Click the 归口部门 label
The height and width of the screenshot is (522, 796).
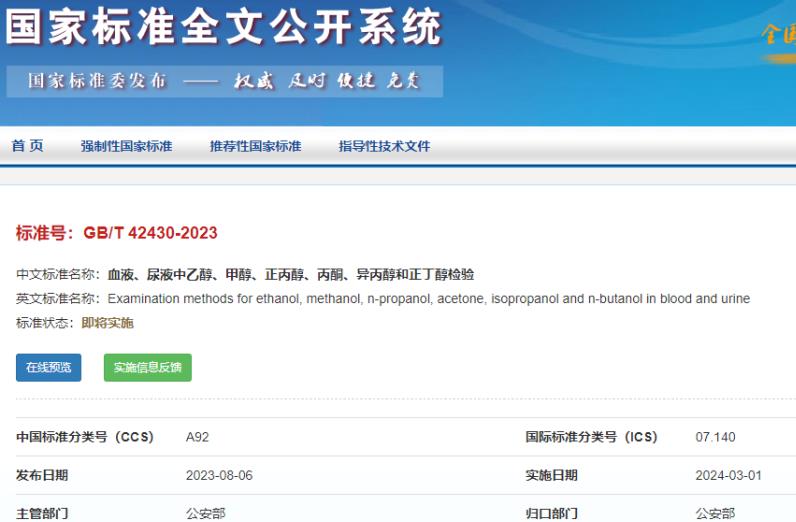pos(551,514)
